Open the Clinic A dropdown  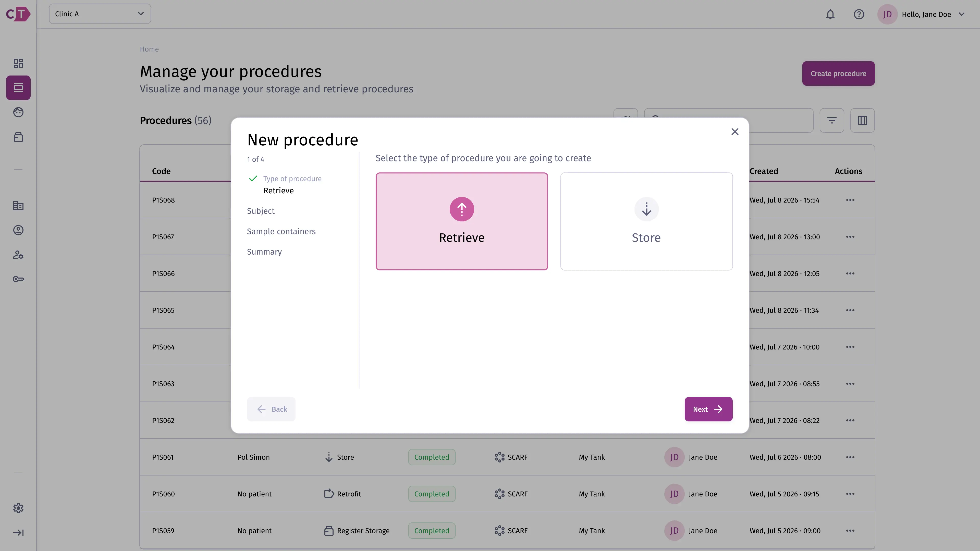(100, 14)
